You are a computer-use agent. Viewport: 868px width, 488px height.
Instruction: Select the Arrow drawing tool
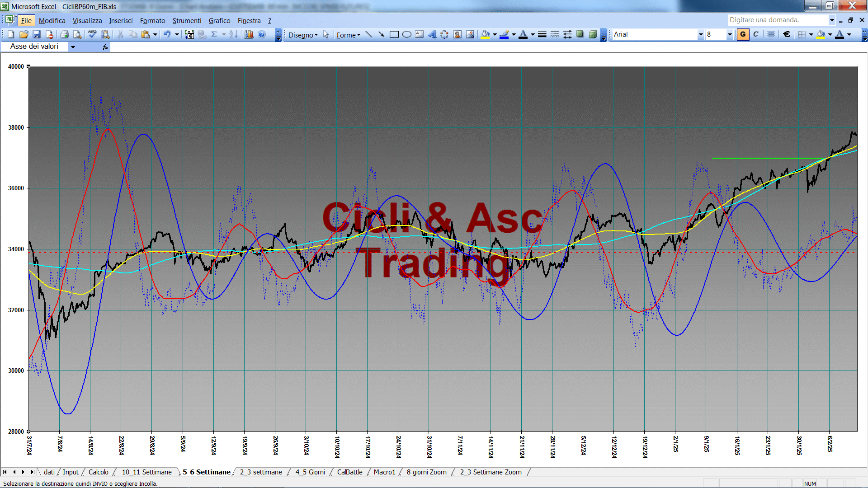click(x=381, y=34)
